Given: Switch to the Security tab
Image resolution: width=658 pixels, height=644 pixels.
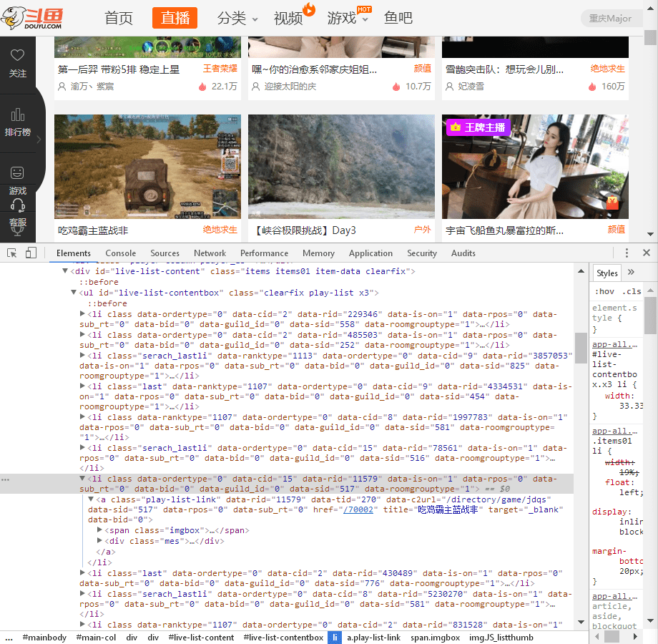Looking at the screenshot, I should click(x=422, y=253).
